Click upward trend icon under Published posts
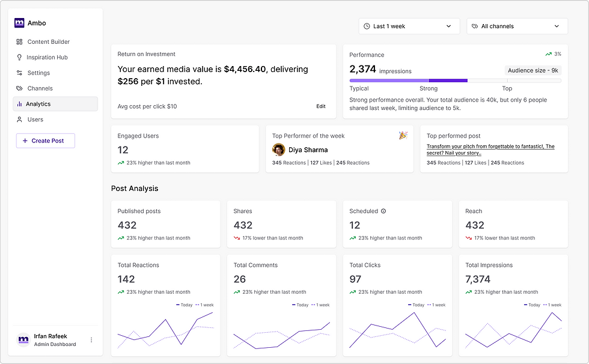Screen dimensions: 589x364 point(121,238)
